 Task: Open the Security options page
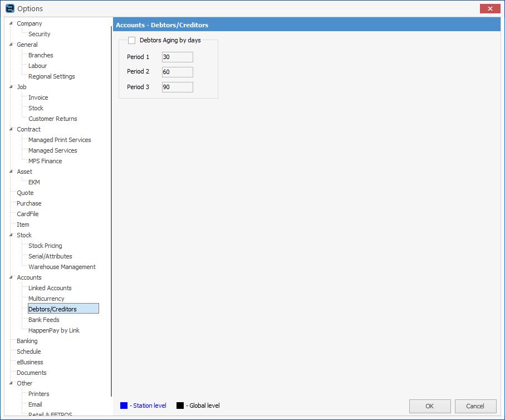click(x=40, y=34)
